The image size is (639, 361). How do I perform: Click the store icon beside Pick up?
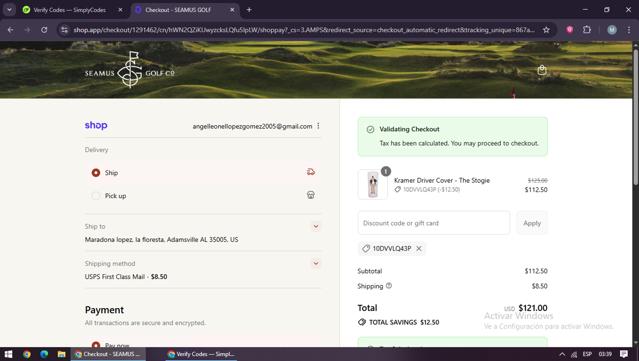click(x=311, y=195)
